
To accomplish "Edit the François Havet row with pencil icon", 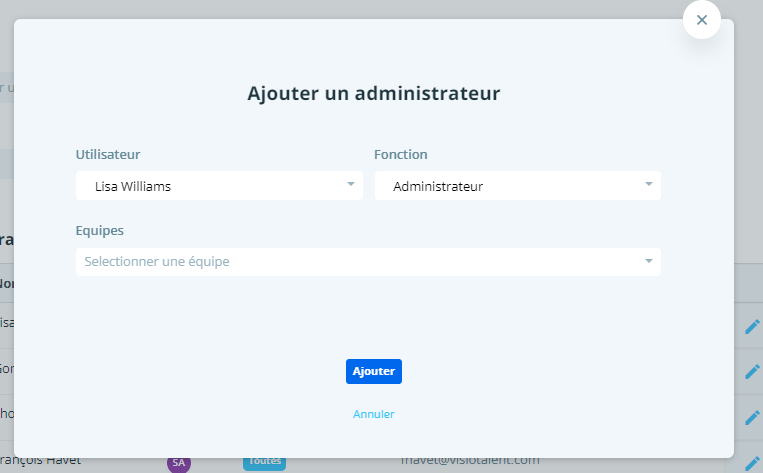I will point(752,462).
